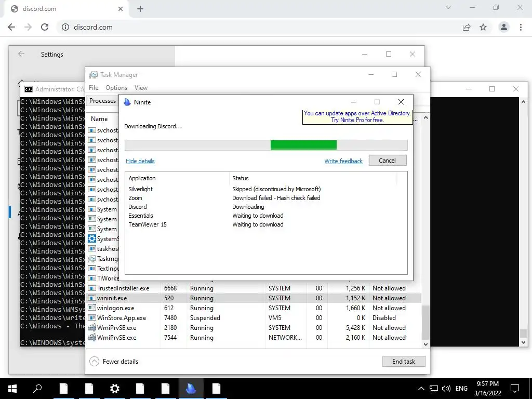This screenshot has height=399, width=532.
Task: Click the Ninite Pro Active Directory tip
Action: tap(357, 117)
